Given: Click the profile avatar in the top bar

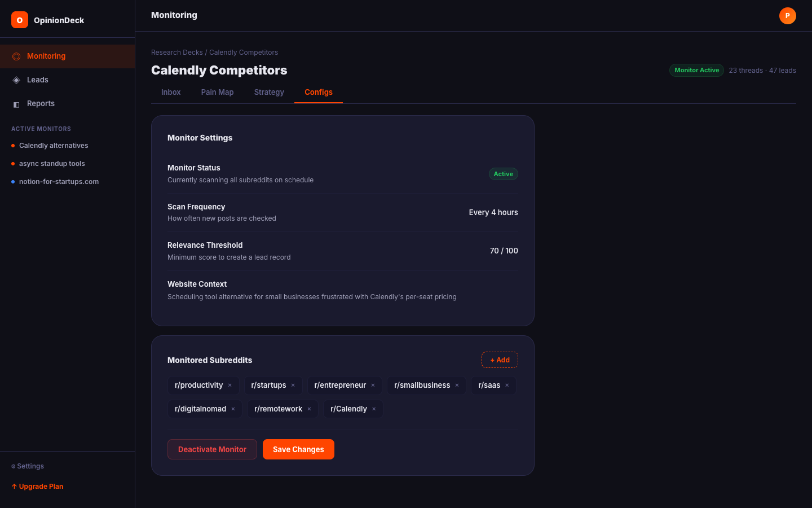Looking at the screenshot, I should 788,16.
